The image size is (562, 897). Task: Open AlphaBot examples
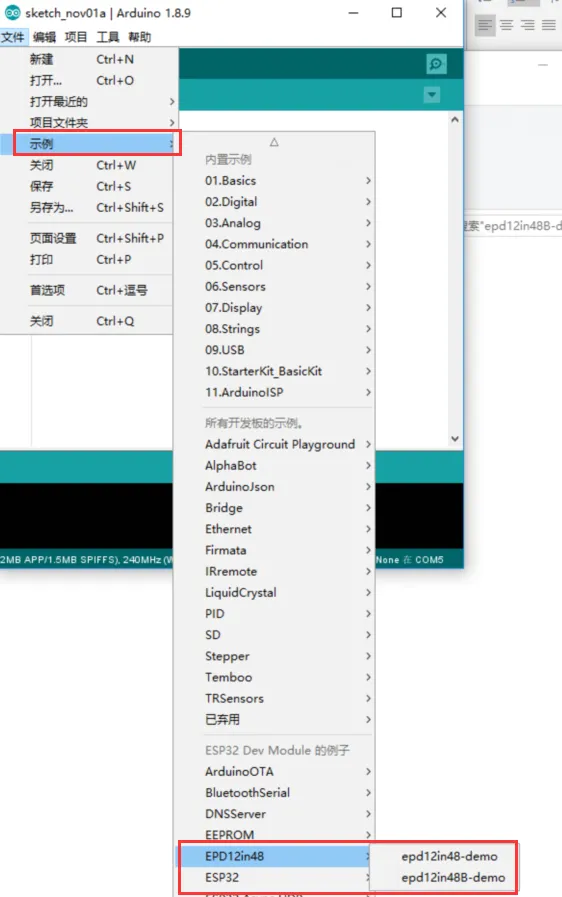274,465
